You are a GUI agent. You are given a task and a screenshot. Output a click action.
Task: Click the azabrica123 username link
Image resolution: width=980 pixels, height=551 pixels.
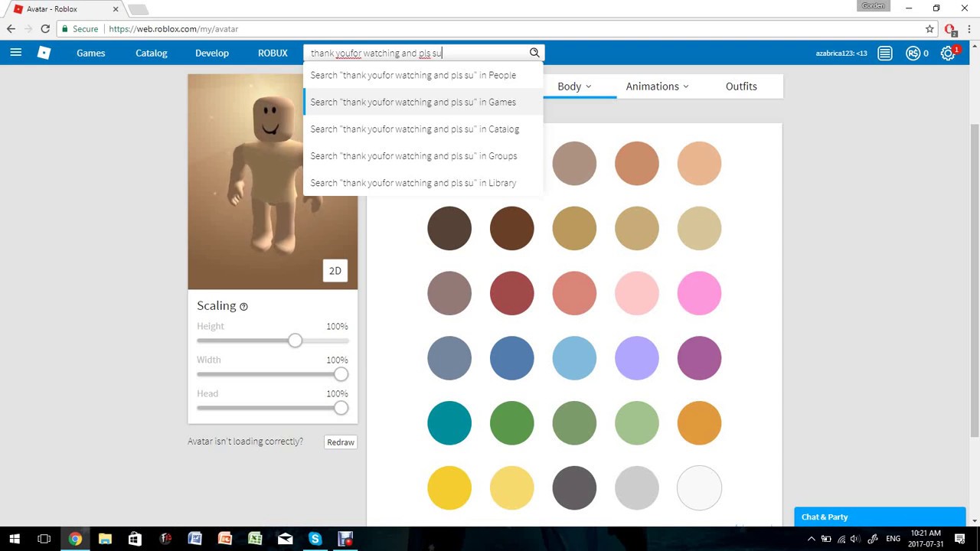pyautogui.click(x=841, y=53)
